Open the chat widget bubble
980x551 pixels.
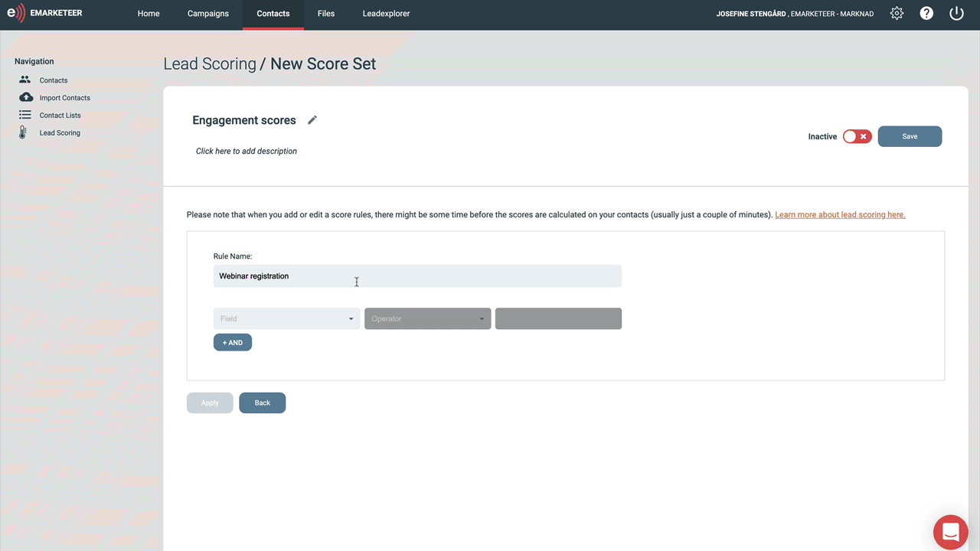coord(951,532)
